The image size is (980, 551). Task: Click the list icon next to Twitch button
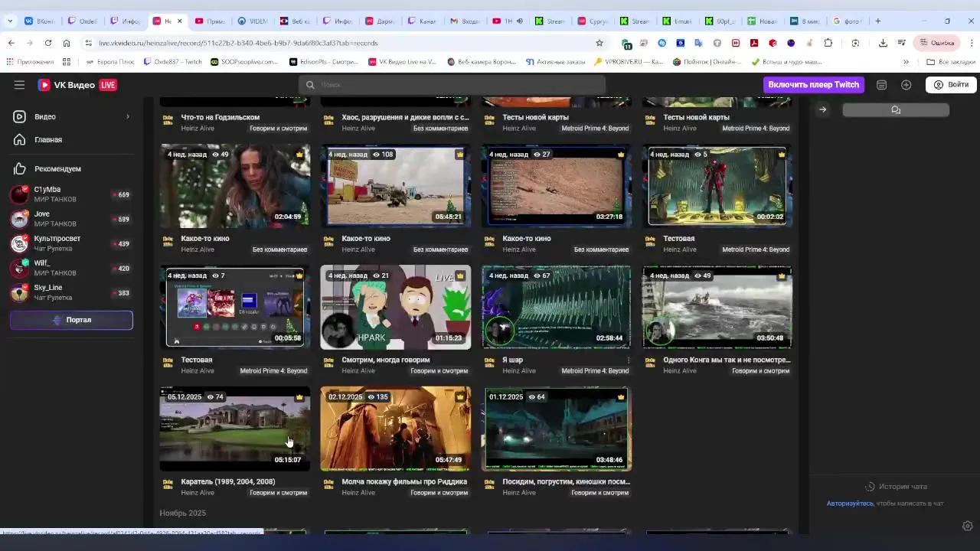881,85
